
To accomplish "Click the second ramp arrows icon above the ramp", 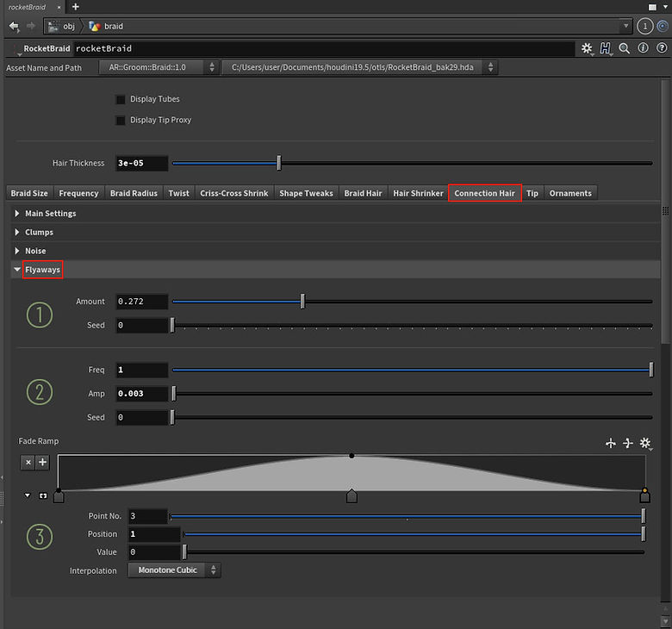I will [x=628, y=443].
